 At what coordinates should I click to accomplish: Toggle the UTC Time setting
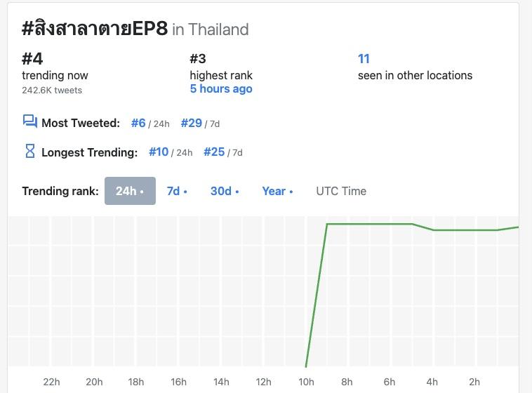[x=341, y=191]
